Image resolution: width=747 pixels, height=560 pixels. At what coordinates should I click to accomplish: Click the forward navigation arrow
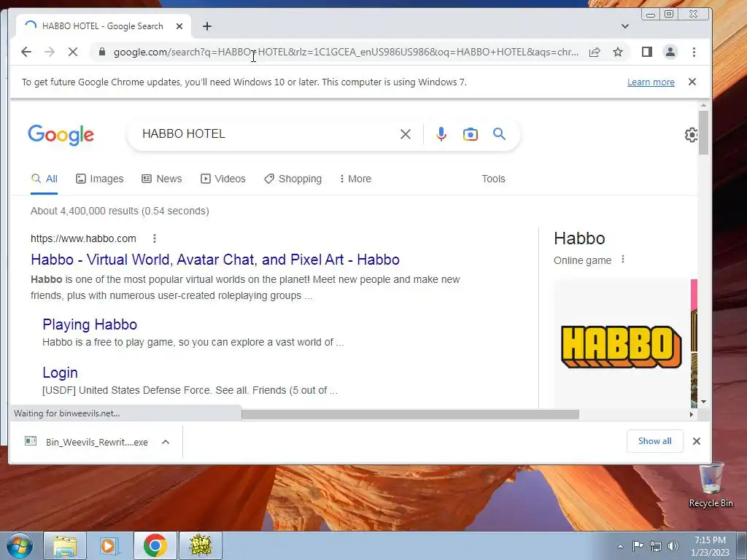click(50, 52)
